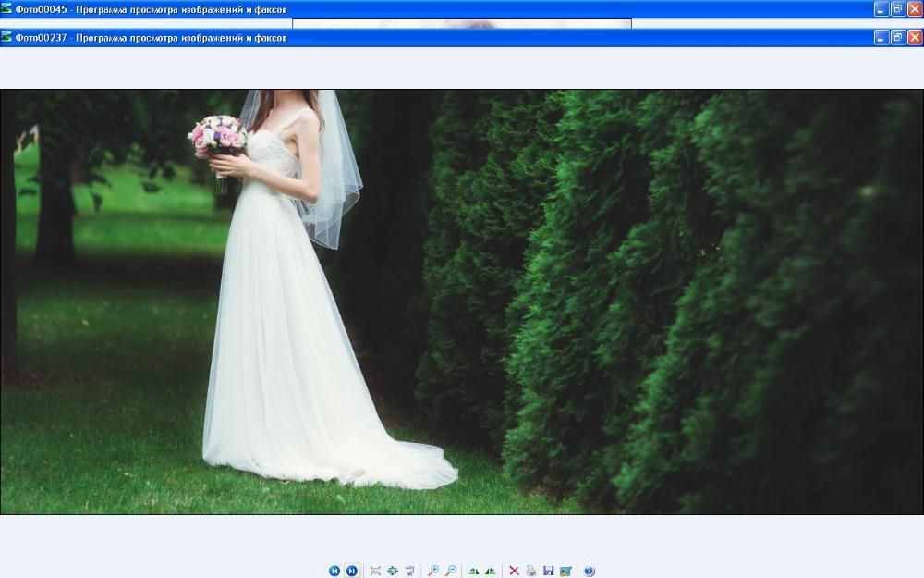The height and width of the screenshot is (578, 924).
Task: Click the Фото00237 window title text
Action: (x=151, y=38)
